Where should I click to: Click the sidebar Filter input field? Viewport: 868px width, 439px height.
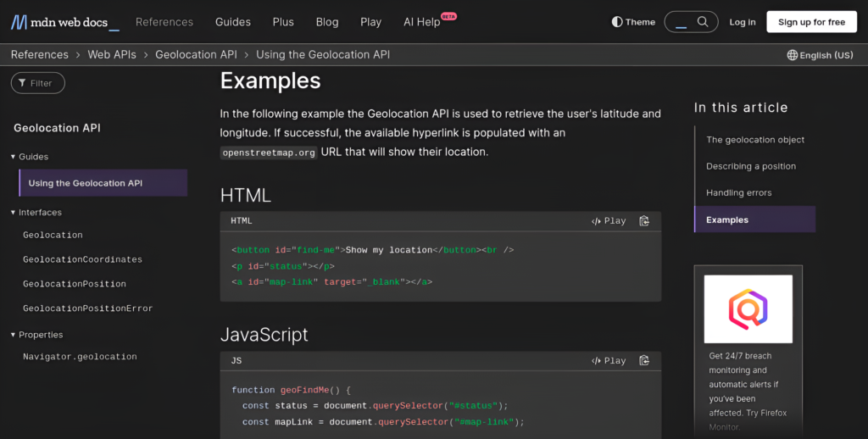38,83
